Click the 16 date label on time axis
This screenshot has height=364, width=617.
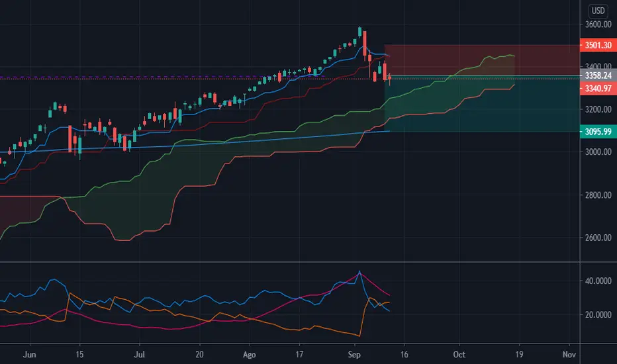pos(404,355)
